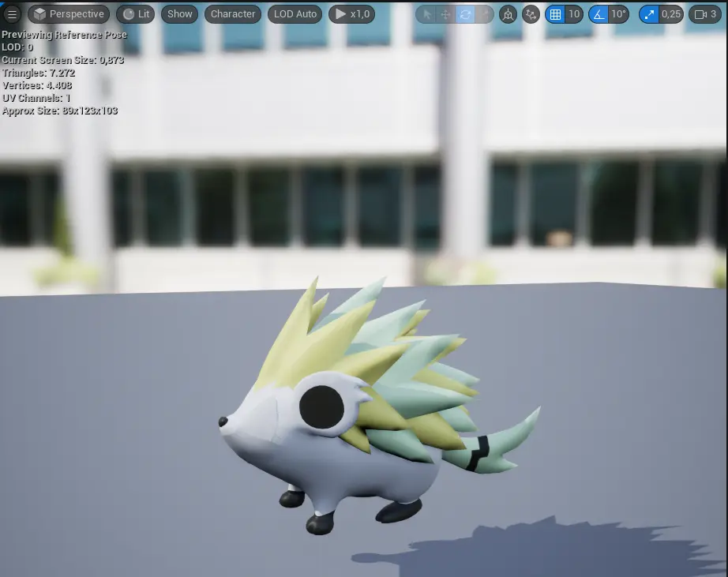Viewport: 728px width, 577px height.
Task: Click the 'LOD: 0' text
Action: (x=17, y=47)
